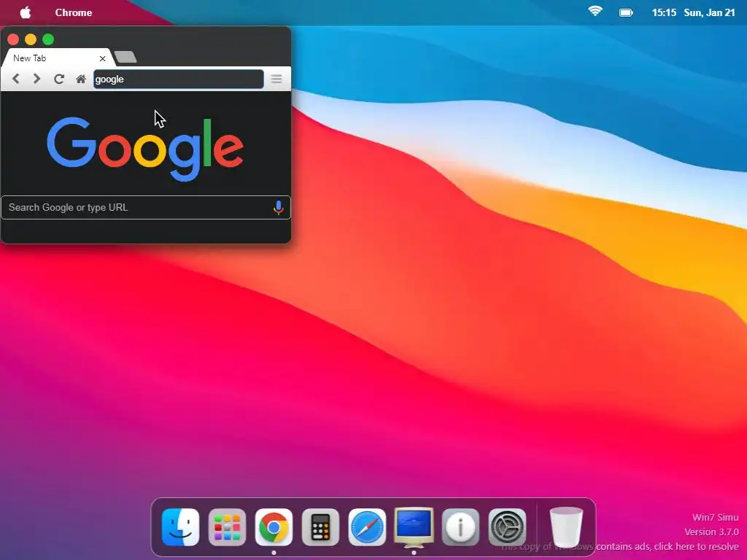This screenshot has width=747, height=560.
Task: Click the ads notice 'click here to resolve'
Action: pyautogui.click(x=696, y=546)
